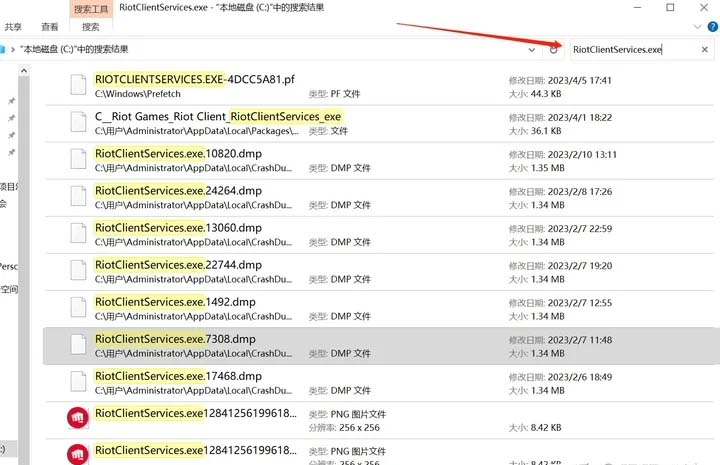Viewport: 720px width, 465px height.
Task: Click the 大小: 44.3 KB value
Action: [x=535, y=94]
